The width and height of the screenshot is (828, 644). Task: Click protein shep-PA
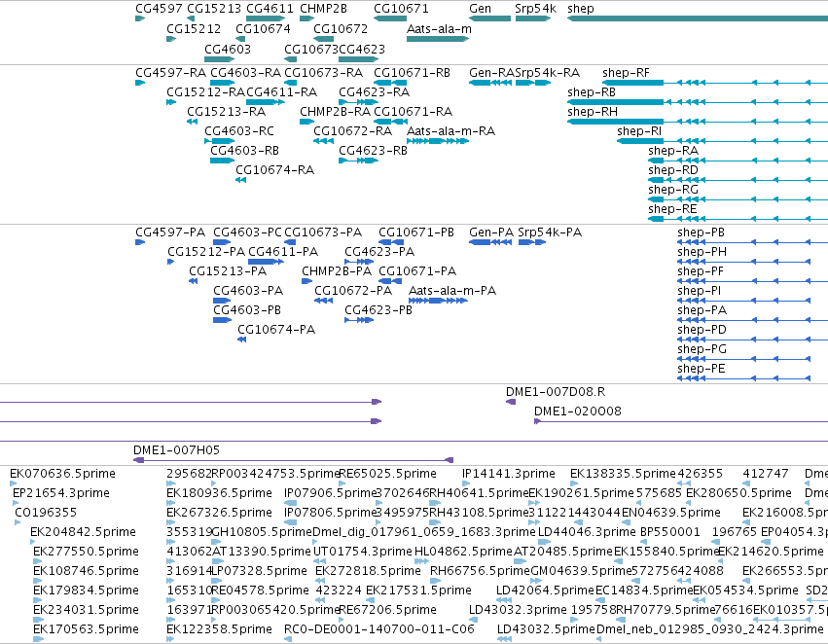[x=702, y=310]
